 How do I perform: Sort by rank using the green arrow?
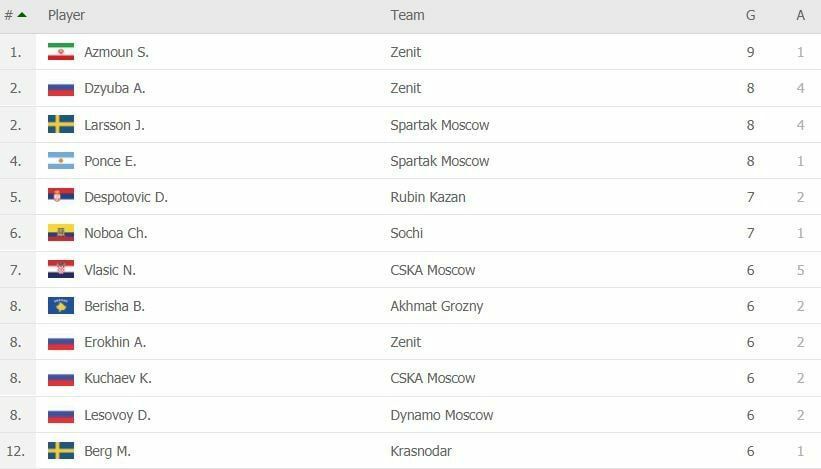pyautogui.click(x=22, y=15)
